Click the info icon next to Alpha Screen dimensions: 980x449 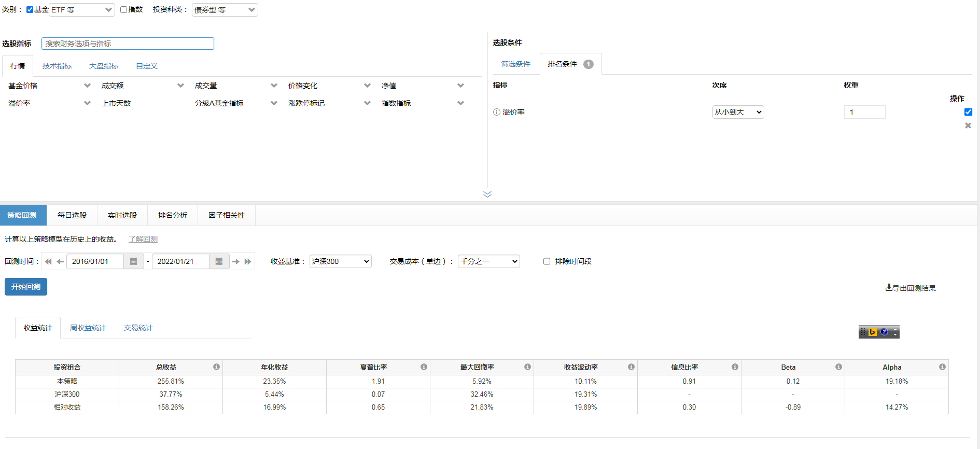(x=942, y=367)
